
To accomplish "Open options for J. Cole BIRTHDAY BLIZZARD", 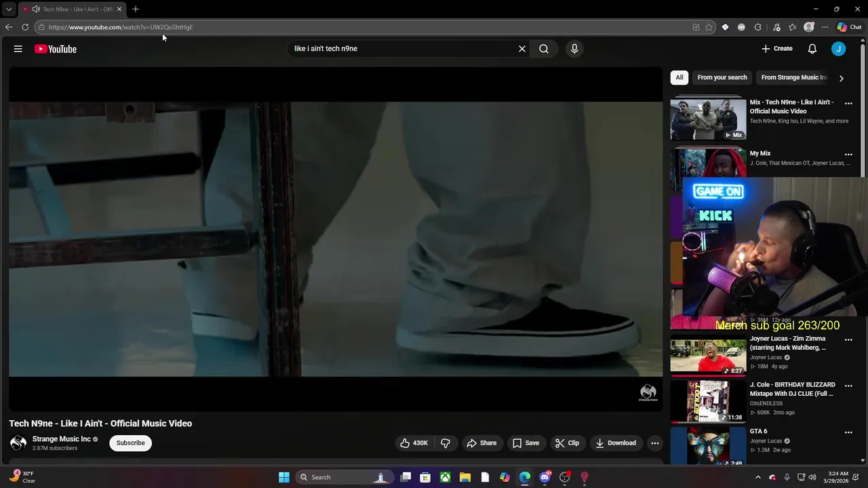I will pos(848,386).
